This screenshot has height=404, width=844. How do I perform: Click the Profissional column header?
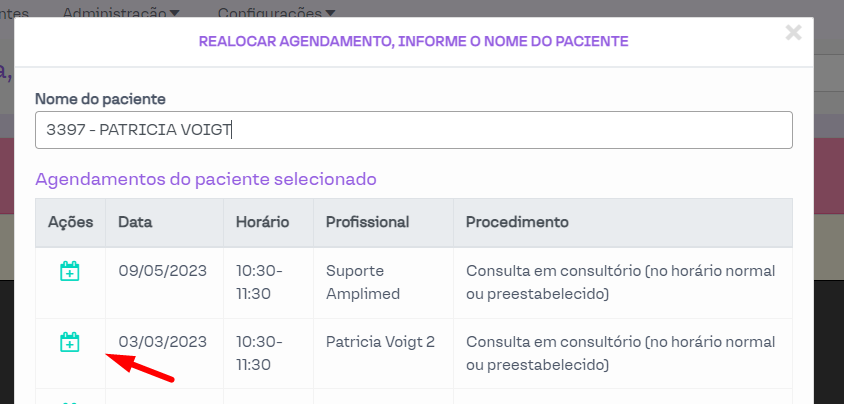[x=368, y=221]
